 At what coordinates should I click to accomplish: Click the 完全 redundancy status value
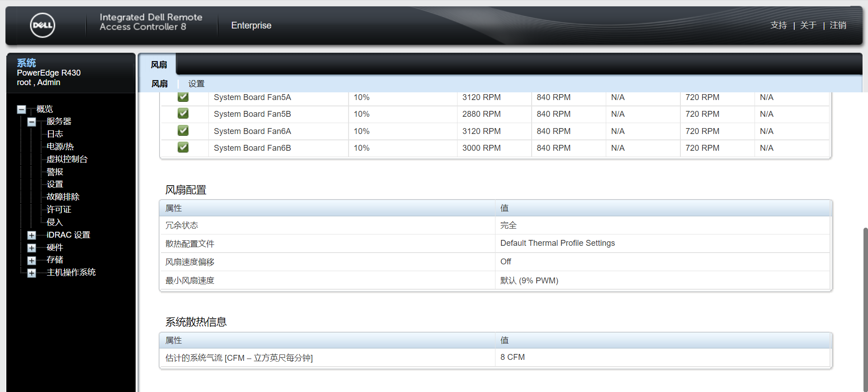point(508,225)
